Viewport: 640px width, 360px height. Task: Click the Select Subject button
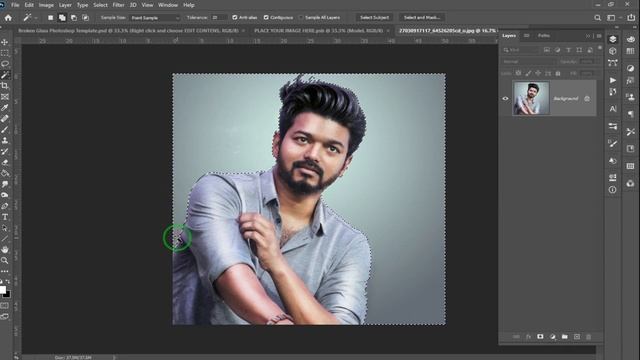click(x=374, y=18)
